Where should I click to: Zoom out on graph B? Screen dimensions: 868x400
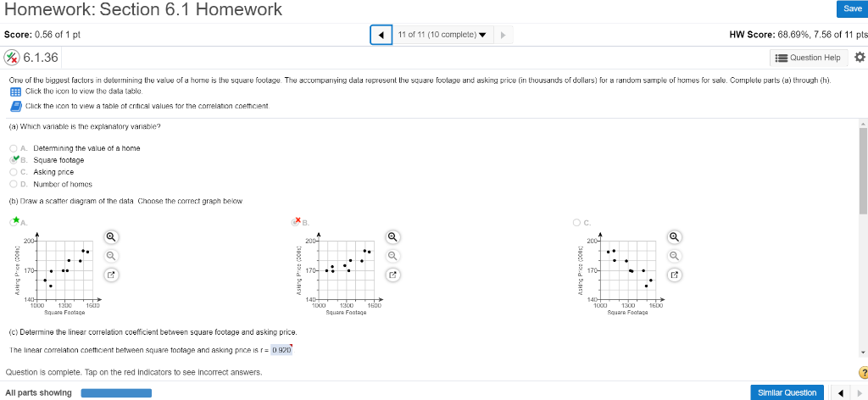click(392, 256)
